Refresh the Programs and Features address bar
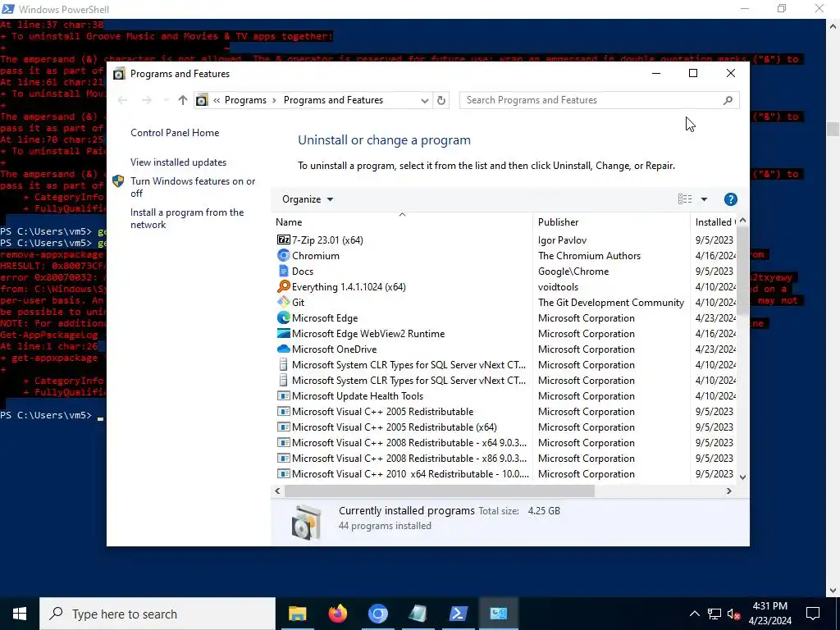The image size is (840, 630). coord(441,100)
